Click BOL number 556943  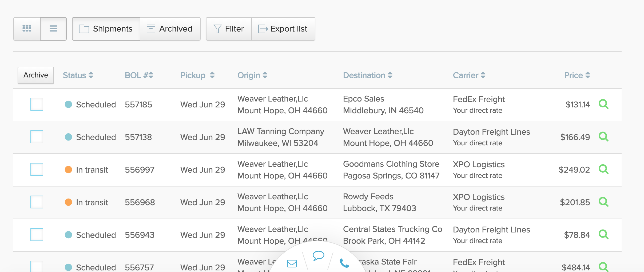coord(140,235)
